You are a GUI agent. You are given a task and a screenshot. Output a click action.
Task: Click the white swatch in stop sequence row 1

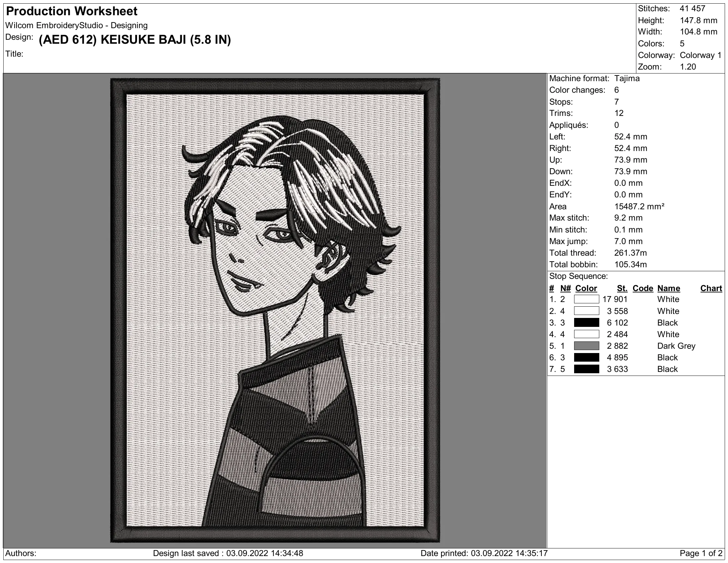point(586,299)
